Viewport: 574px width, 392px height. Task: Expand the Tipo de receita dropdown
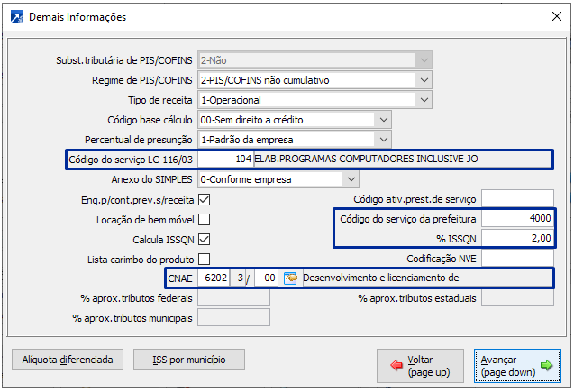pyautogui.click(x=424, y=100)
